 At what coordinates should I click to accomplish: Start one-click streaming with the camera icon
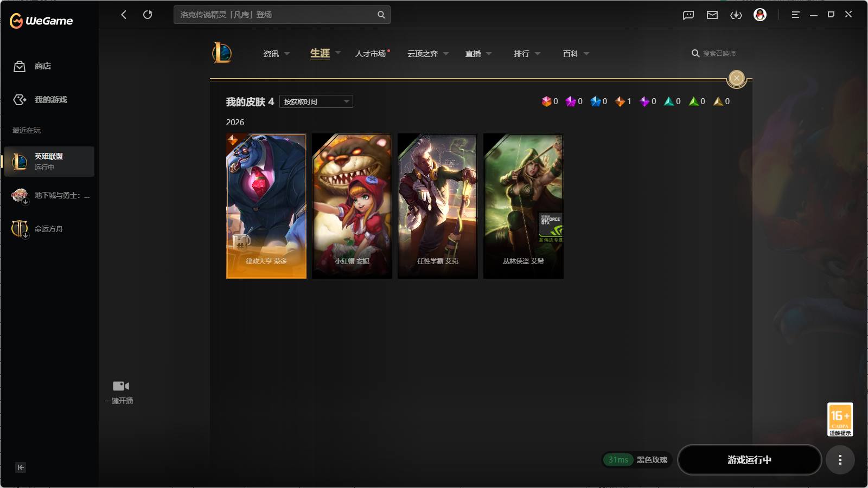(120, 386)
